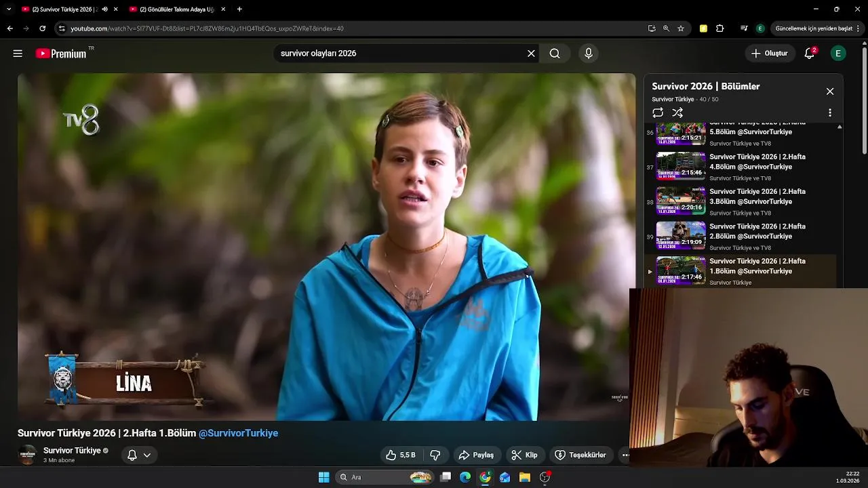Open the Chrome profile E avatar
868x488 pixels.
pos(760,28)
